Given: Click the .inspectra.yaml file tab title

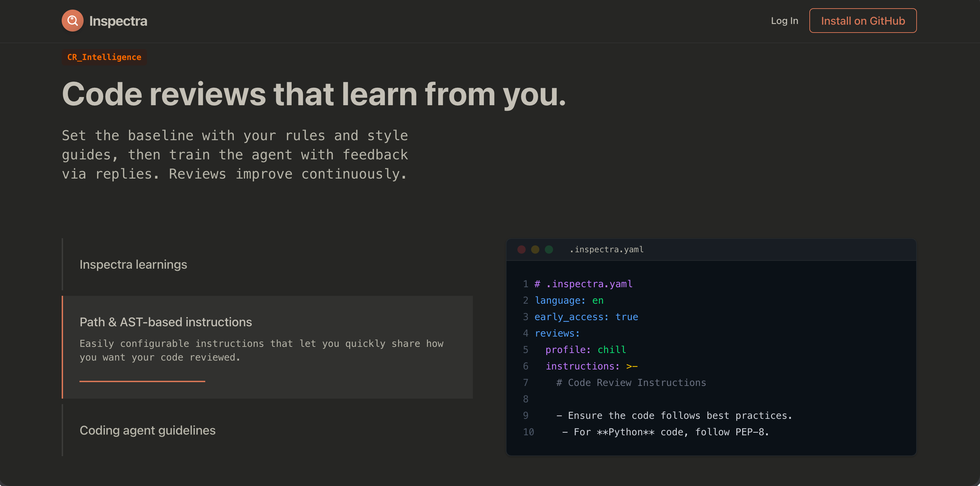Looking at the screenshot, I should [x=607, y=249].
